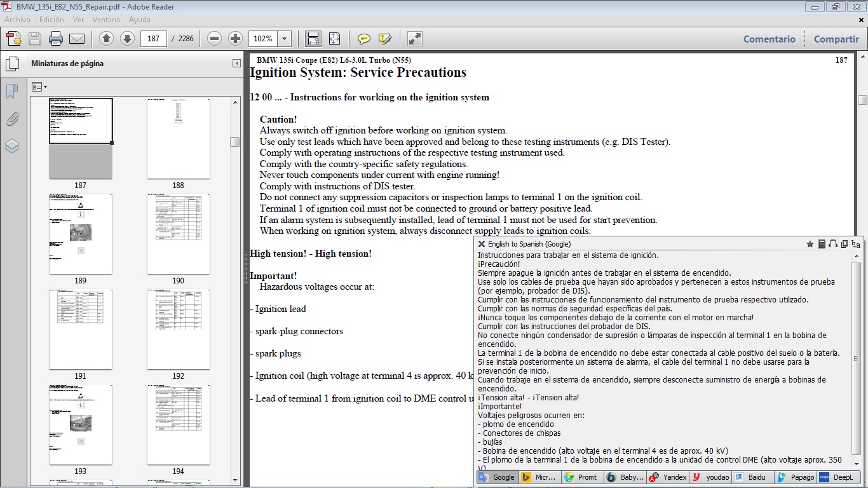Switch to the Yandex translator tab
This screenshot has height=488, width=868.
coord(667,477)
